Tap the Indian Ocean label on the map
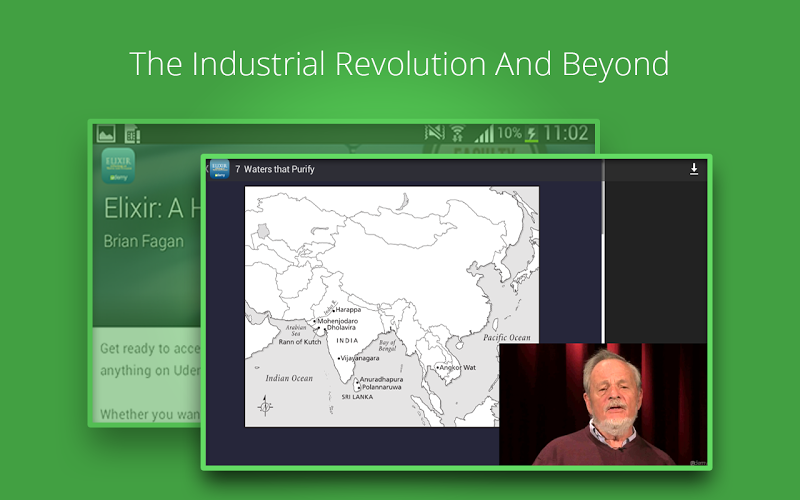This screenshot has height=500, width=800. pyautogui.click(x=289, y=378)
